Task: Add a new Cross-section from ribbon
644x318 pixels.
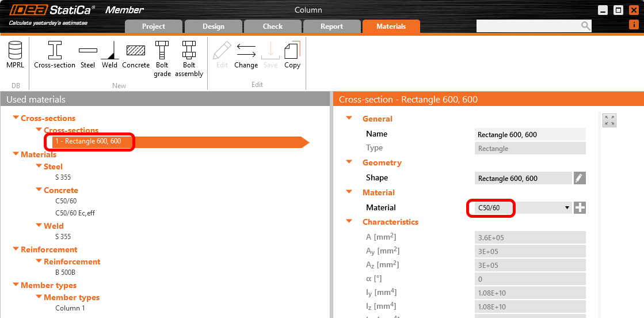Action: [x=55, y=55]
